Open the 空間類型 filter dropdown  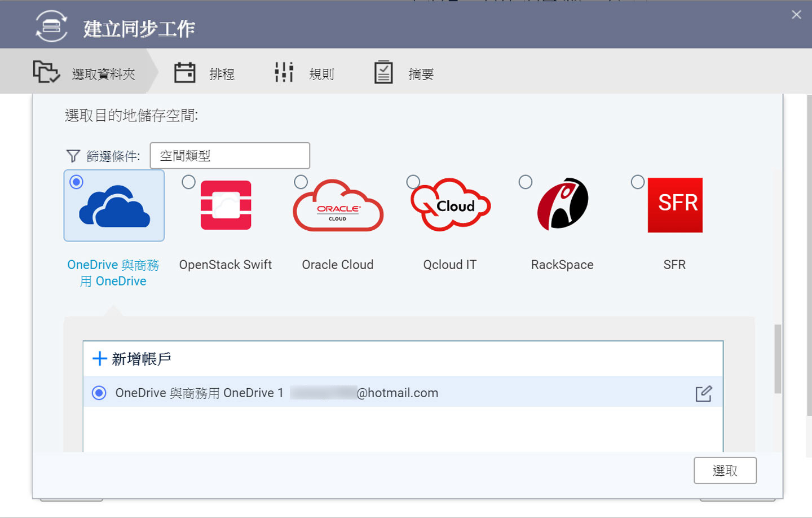230,156
